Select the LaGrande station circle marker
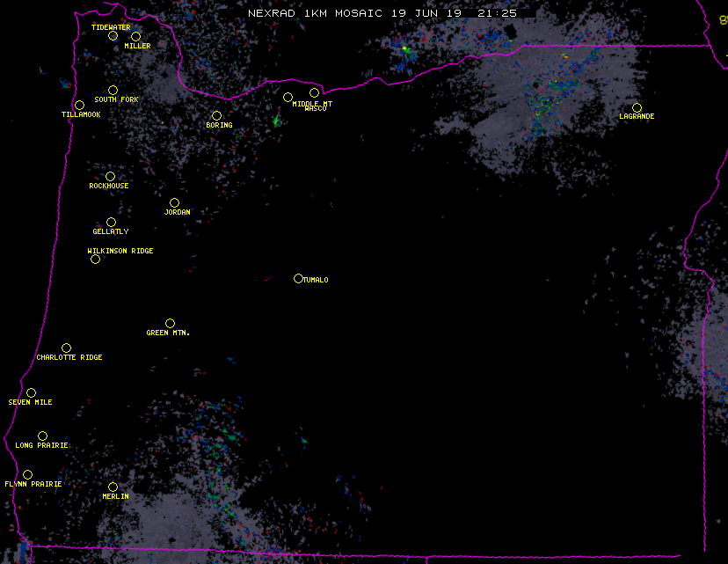The image size is (728, 564). pos(637,107)
